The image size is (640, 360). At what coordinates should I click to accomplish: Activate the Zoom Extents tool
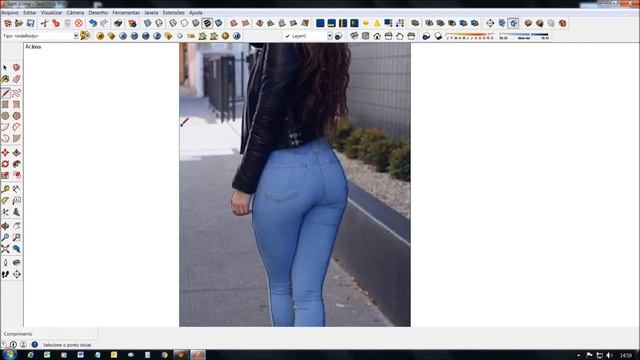coord(5,249)
